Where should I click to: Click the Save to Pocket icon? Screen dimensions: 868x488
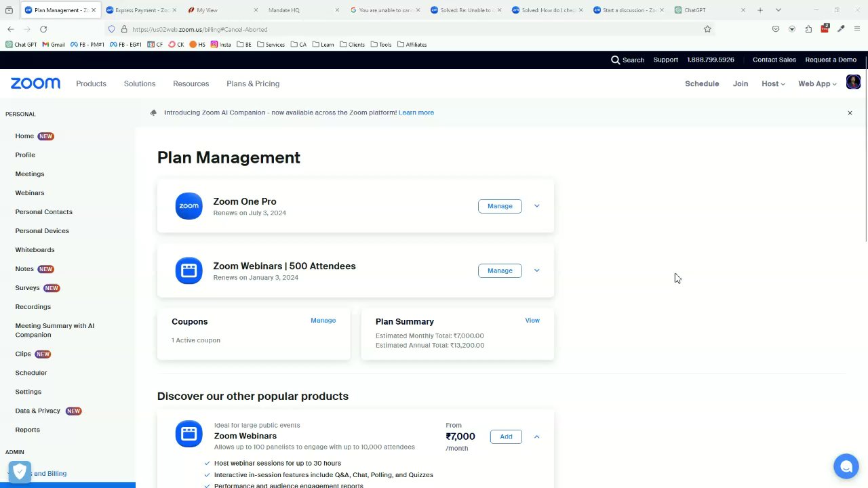pos(776,29)
